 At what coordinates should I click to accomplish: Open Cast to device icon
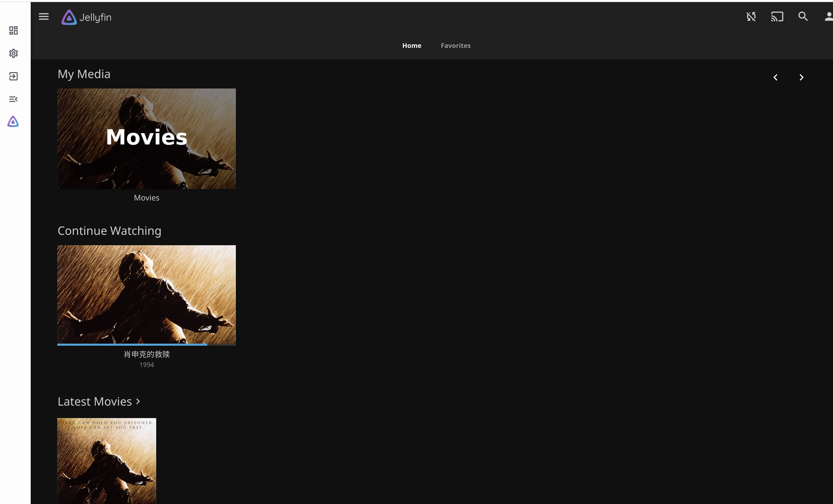tap(777, 17)
